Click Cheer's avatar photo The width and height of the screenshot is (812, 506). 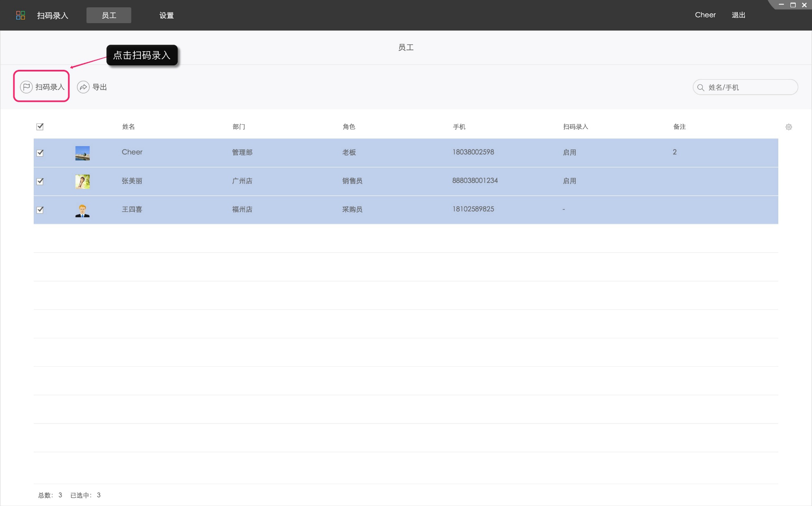tap(82, 153)
